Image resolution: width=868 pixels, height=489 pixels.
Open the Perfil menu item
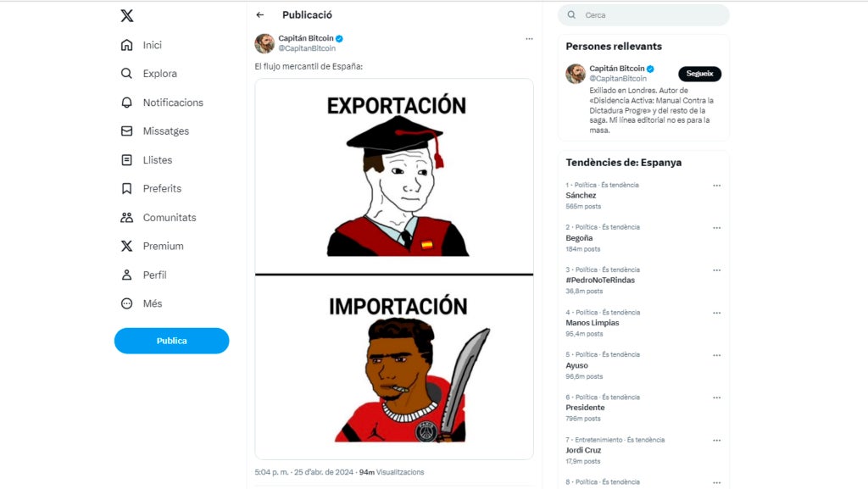[x=143, y=275]
